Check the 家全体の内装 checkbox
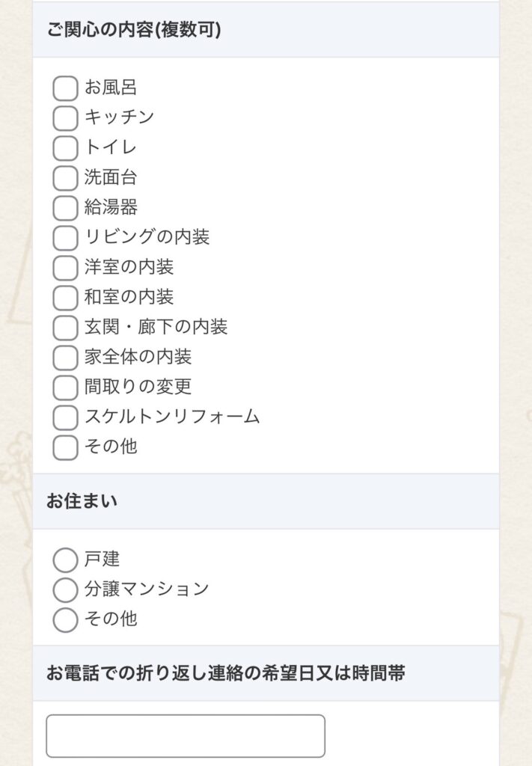 click(x=64, y=357)
